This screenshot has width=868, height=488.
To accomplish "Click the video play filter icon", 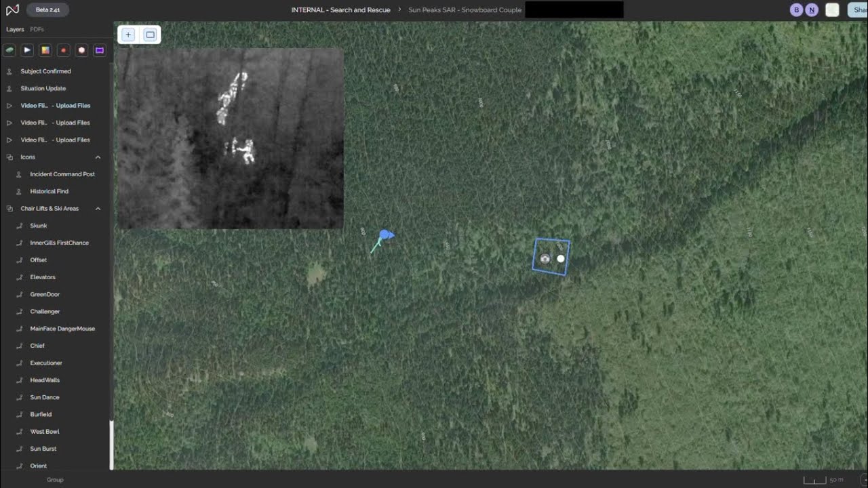I will [x=27, y=50].
